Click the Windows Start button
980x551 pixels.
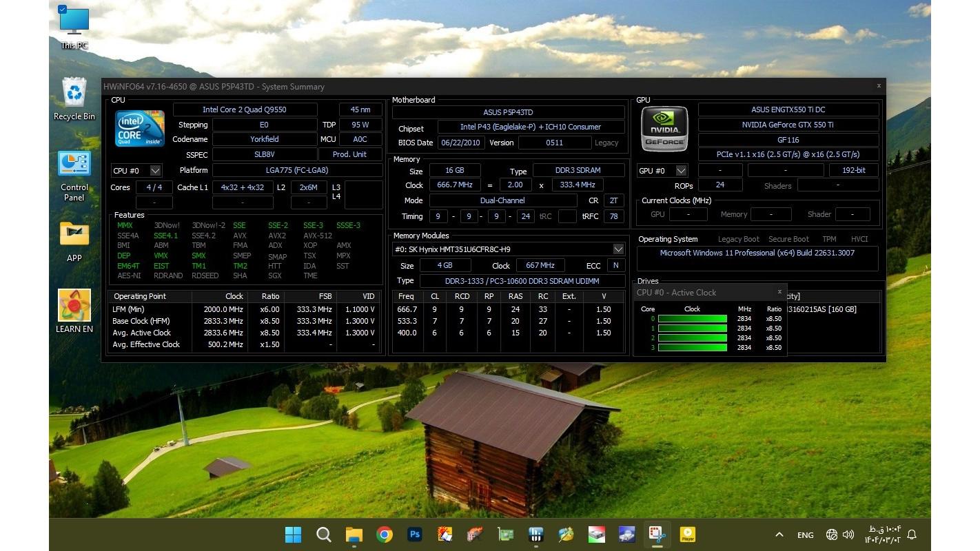pyautogui.click(x=293, y=534)
